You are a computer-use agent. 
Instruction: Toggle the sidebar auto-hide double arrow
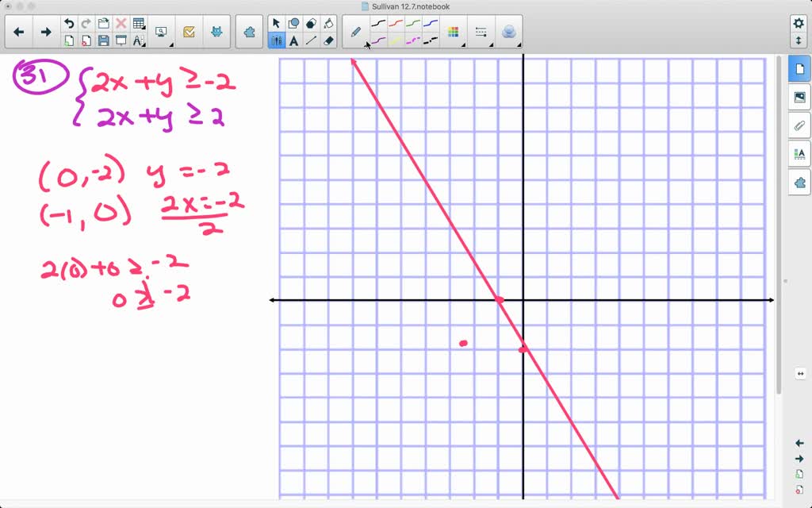pos(799,373)
